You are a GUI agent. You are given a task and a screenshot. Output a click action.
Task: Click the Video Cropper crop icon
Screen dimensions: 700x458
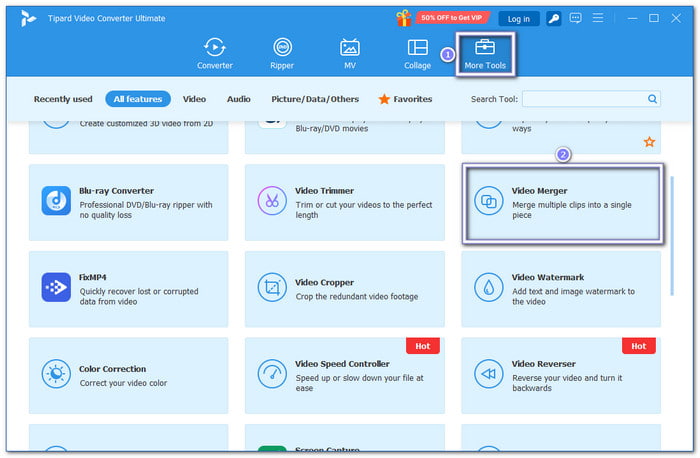click(272, 287)
